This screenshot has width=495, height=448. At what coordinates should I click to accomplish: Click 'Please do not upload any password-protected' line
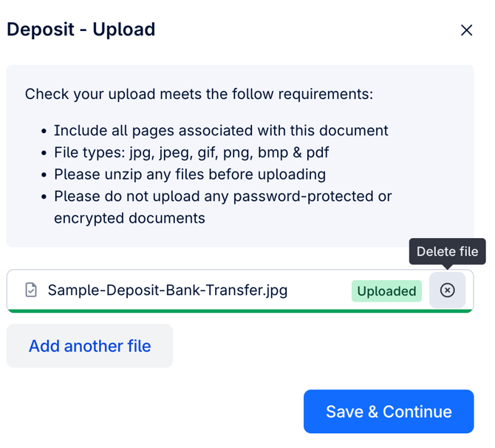223,197
